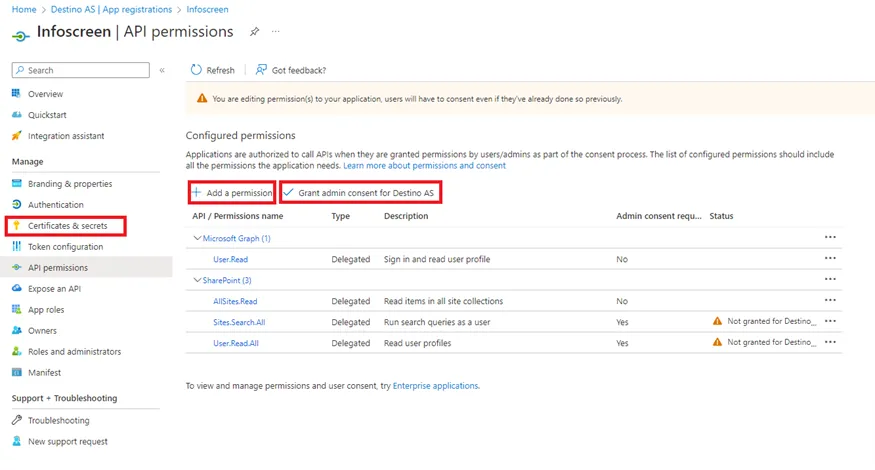Click the Manifest icon
The height and width of the screenshot is (470, 875).
pyautogui.click(x=17, y=372)
